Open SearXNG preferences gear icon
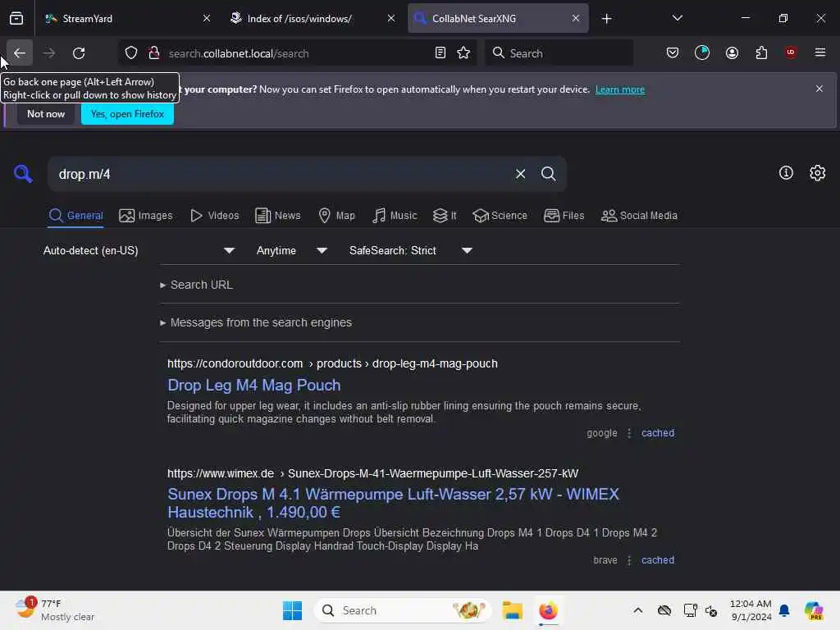This screenshot has height=630, width=840. click(x=818, y=172)
